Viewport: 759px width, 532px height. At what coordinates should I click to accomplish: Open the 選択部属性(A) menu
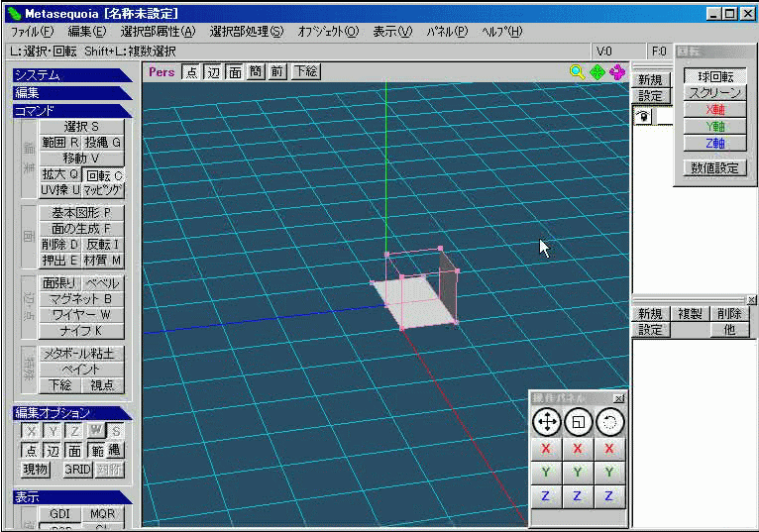pos(158,32)
